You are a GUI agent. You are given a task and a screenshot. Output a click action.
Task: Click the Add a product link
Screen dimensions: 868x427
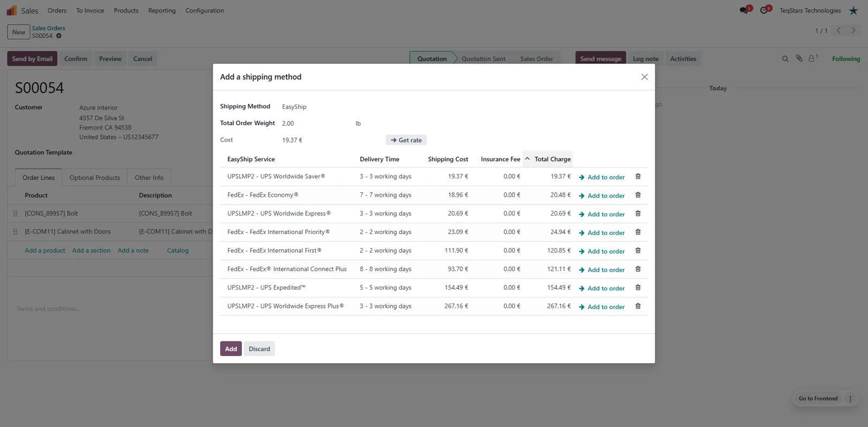pyautogui.click(x=45, y=250)
